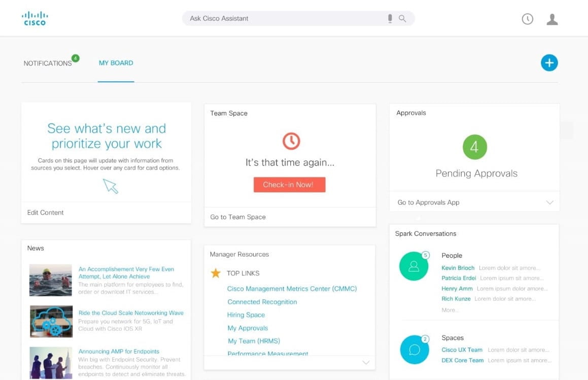Click the red clock icon in Team Space

pos(291,141)
